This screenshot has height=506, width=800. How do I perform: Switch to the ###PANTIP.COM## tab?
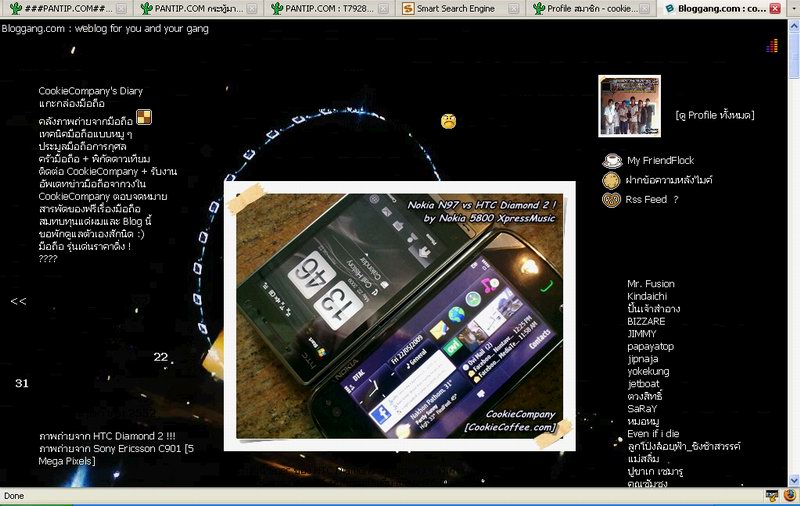pyautogui.click(x=66, y=9)
